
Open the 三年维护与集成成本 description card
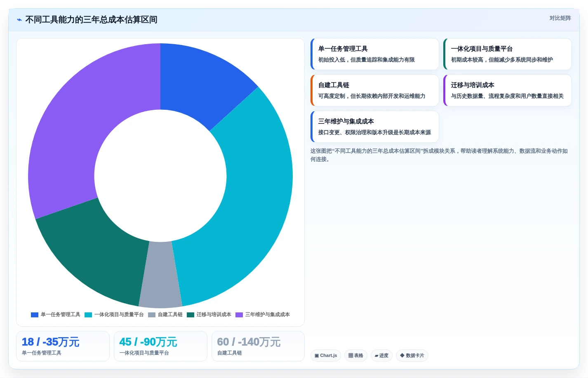tap(374, 127)
